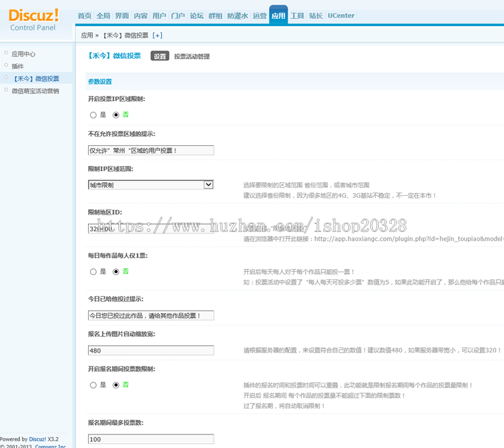Open 应用中心 in the sidebar

24,54
